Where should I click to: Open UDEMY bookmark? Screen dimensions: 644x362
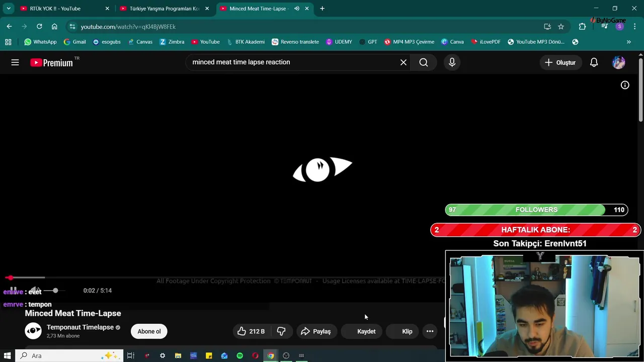point(339,42)
